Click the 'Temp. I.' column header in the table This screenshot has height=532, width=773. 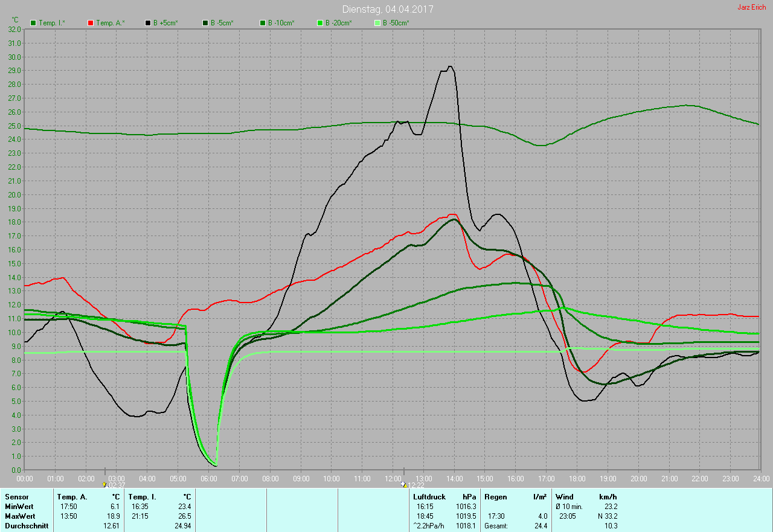[142, 497]
